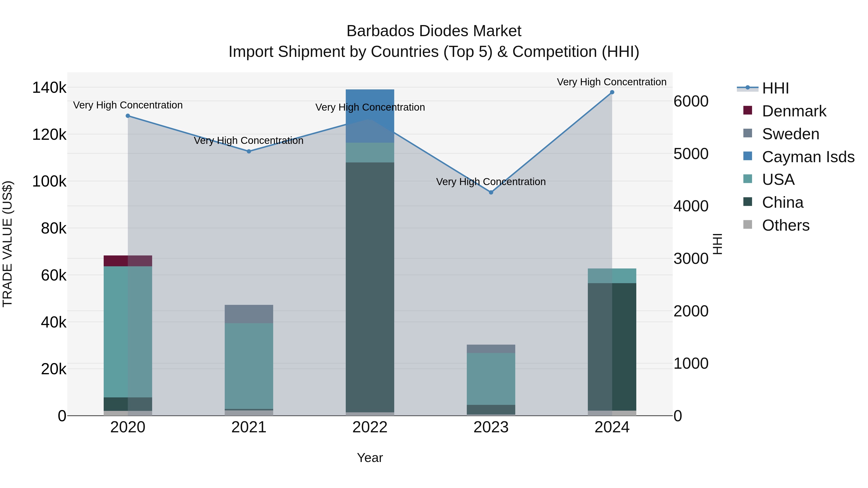Click the 100k trade value tick
868x488 pixels.
[x=49, y=181]
